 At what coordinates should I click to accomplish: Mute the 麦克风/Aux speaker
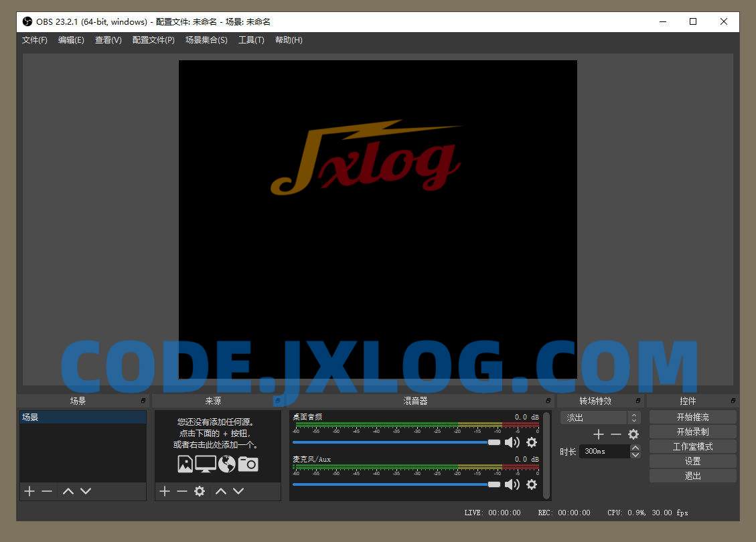coord(513,484)
